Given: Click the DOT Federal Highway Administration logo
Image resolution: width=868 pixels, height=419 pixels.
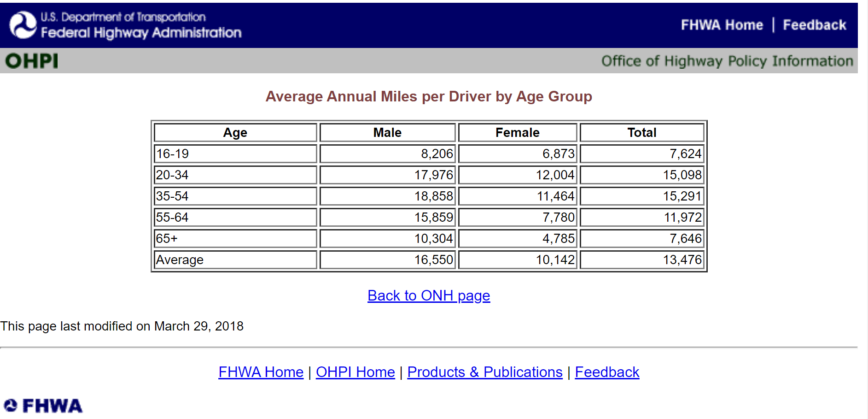Looking at the screenshot, I should coord(125,25).
